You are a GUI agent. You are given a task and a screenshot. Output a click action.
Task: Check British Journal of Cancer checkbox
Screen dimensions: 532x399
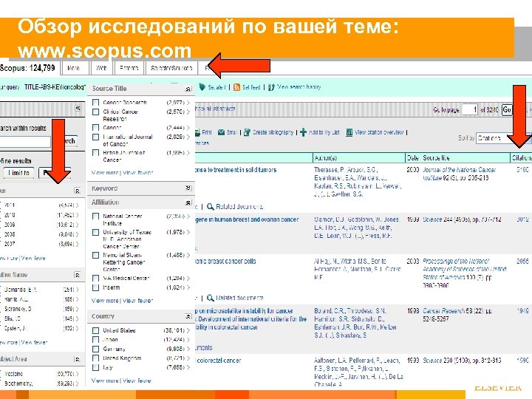click(x=95, y=153)
